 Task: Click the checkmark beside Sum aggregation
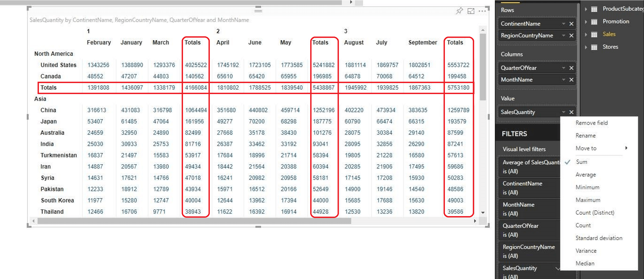tap(567, 162)
